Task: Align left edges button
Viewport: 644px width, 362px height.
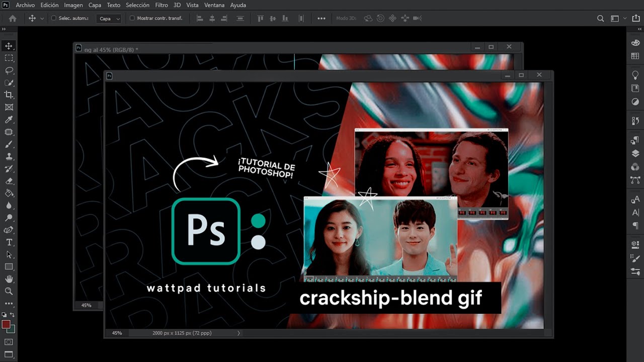Action: tap(200, 18)
